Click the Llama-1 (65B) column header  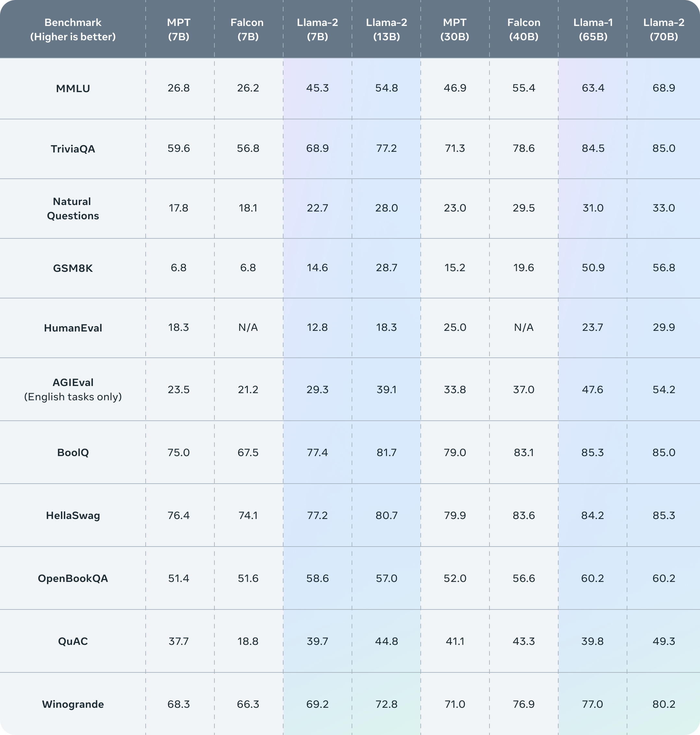[593, 30]
